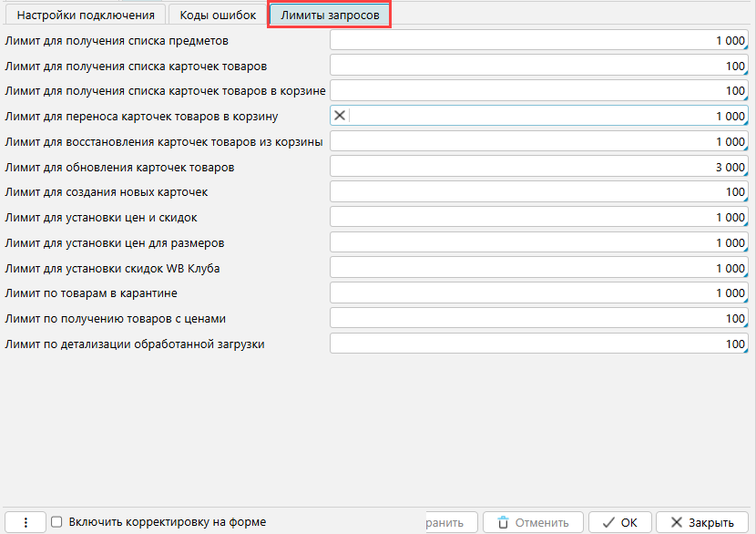Select the Лимиты запросов tab
The image size is (756, 534).
(330, 15)
